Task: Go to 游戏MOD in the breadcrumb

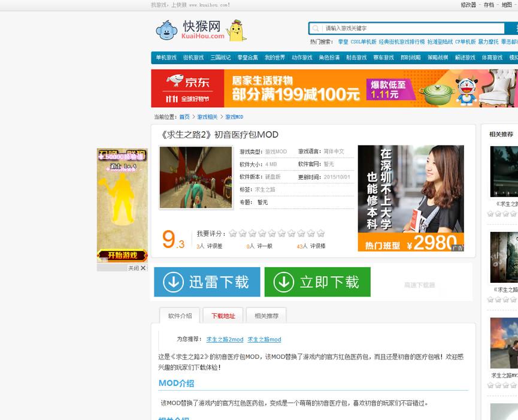Action: pos(234,117)
